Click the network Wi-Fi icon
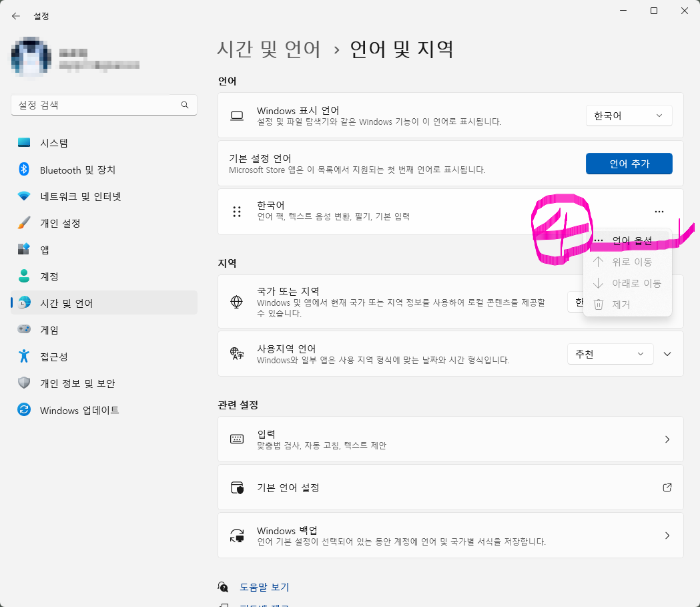Screen dimensions: 700x607 pos(24,196)
